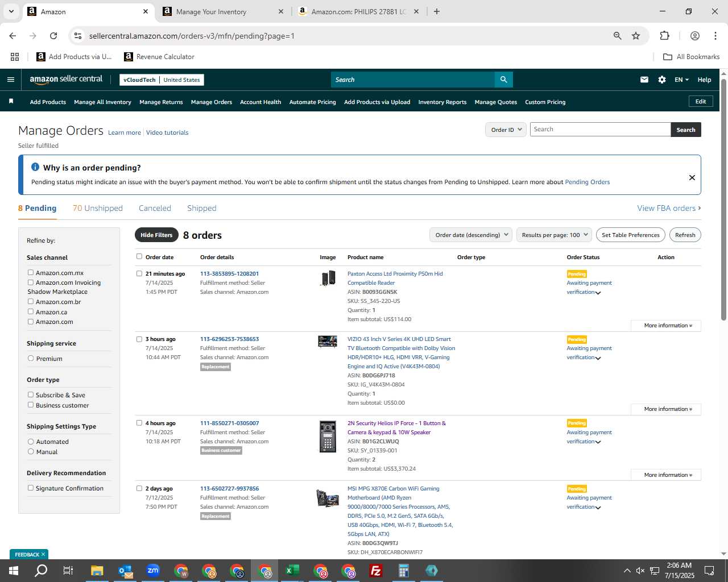728x582 pixels.
Task: Click the amazon seller central logo
Action: tap(66, 80)
